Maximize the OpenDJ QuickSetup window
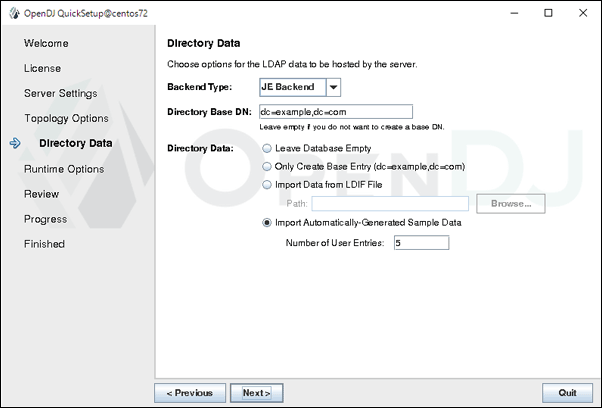 tap(548, 13)
